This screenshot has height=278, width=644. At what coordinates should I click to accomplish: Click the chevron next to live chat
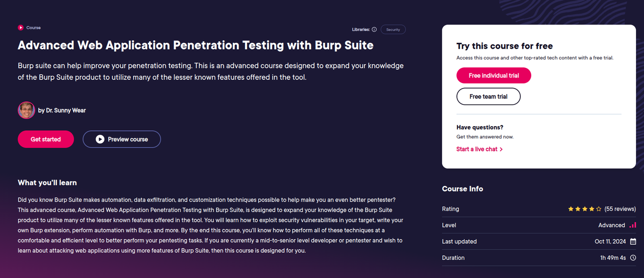pyautogui.click(x=501, y=149)
